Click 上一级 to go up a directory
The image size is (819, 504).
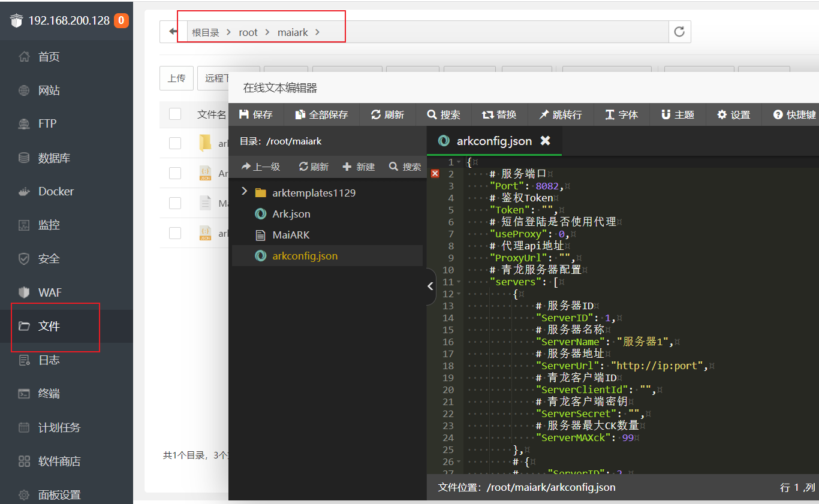(261, 167)
